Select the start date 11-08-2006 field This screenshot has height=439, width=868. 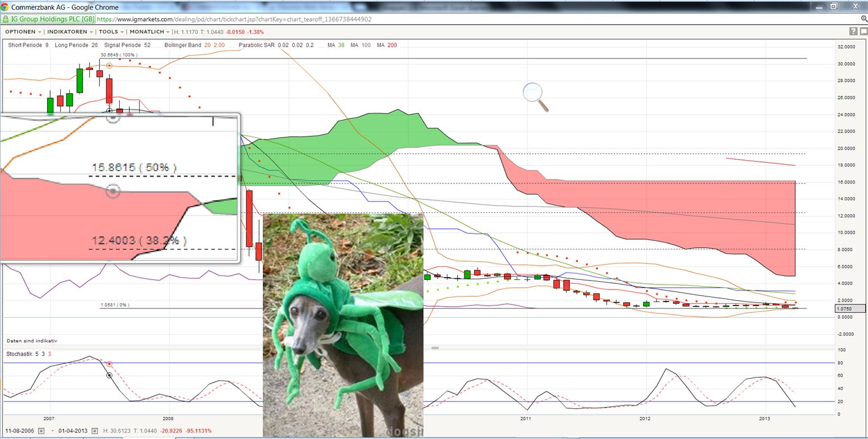tap(20, 430)
